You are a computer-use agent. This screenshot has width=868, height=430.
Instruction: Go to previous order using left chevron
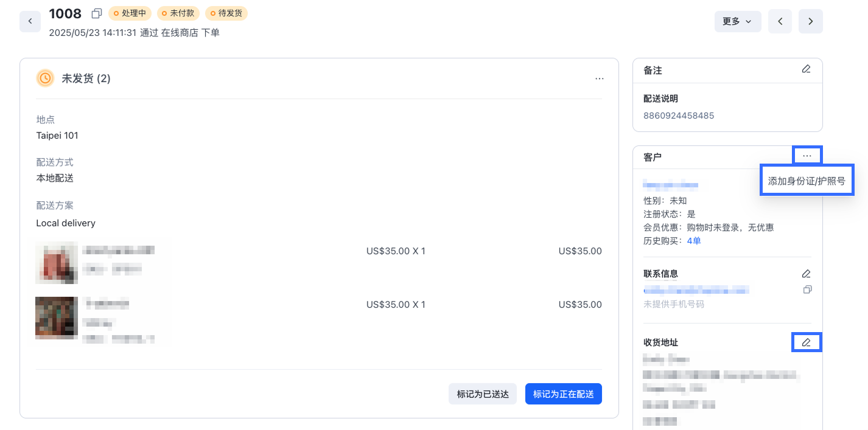780,21
